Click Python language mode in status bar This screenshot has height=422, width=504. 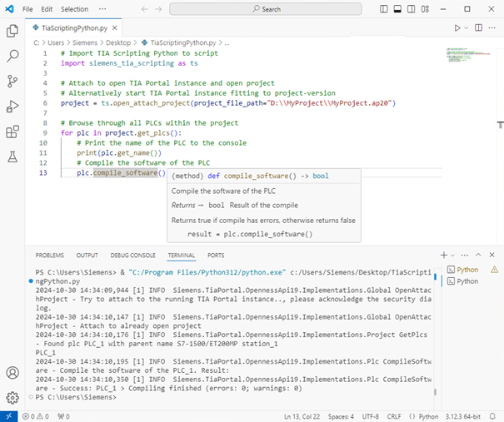click(x=428, y=416)
